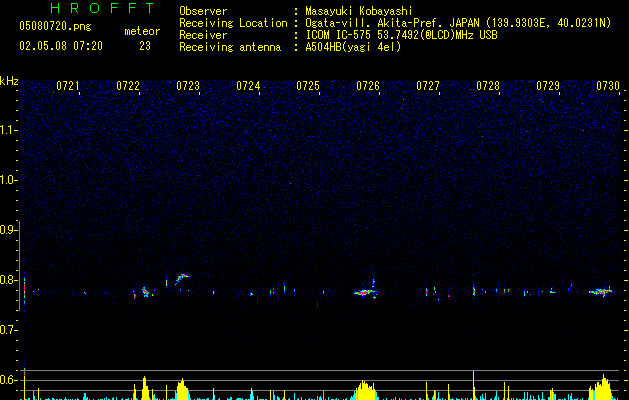The height and width of the screenshot is (400, 629).
Task: Click the HROFFT title text
Action: pyautogui.click(x=102, y=8)
